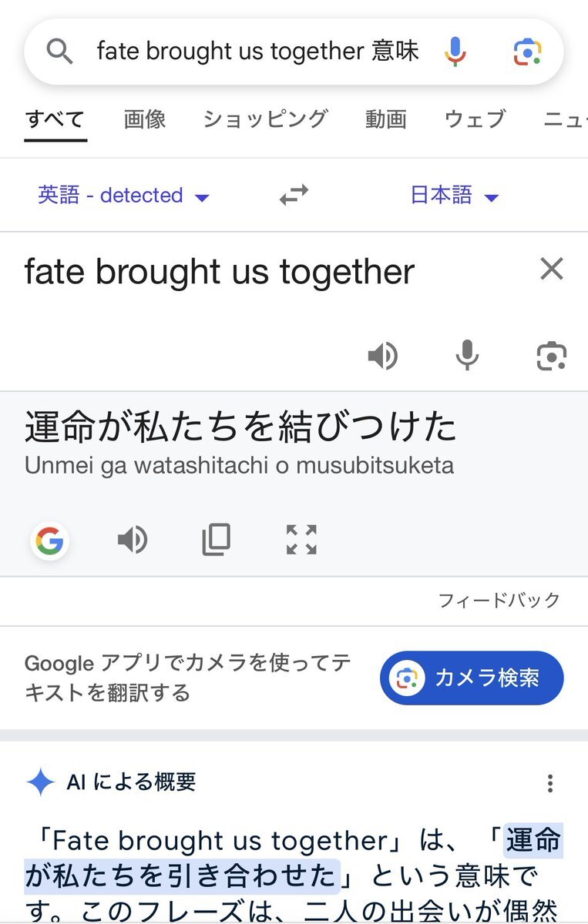Viewport: 588px width, 924px height.
Task: Clear the English source text
Action: [x=552, y=269]
